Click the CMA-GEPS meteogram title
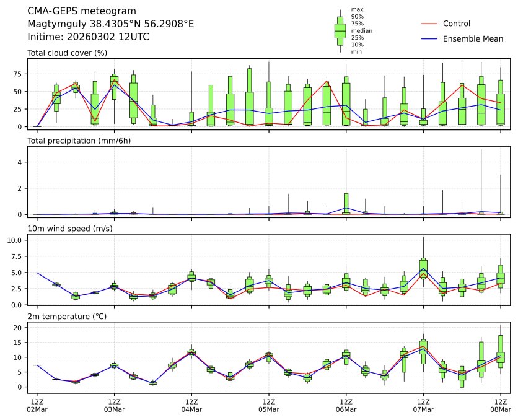Screen dimensions: 518x420 tap(73, 11)
